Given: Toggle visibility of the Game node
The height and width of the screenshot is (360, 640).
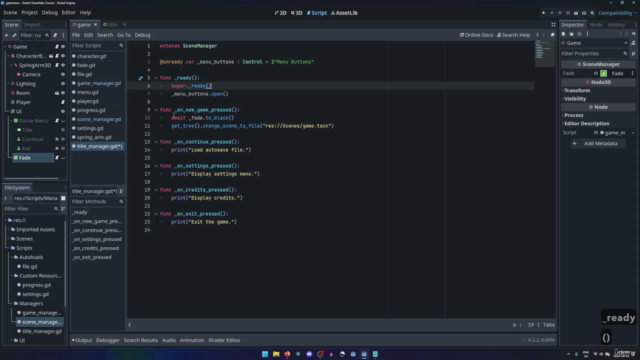Looking at the screenshot, I should [x=63, y=47].
